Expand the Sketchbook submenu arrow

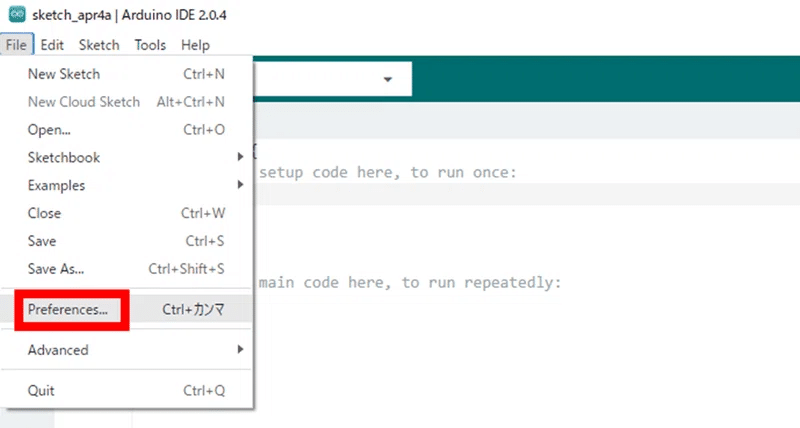tap(240, 157)
